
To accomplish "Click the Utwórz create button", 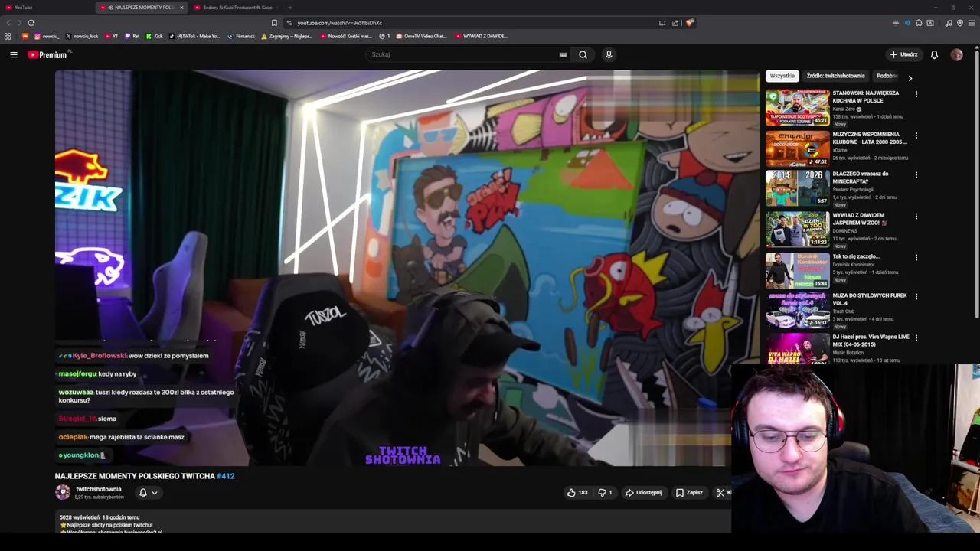I will (904, 54).
